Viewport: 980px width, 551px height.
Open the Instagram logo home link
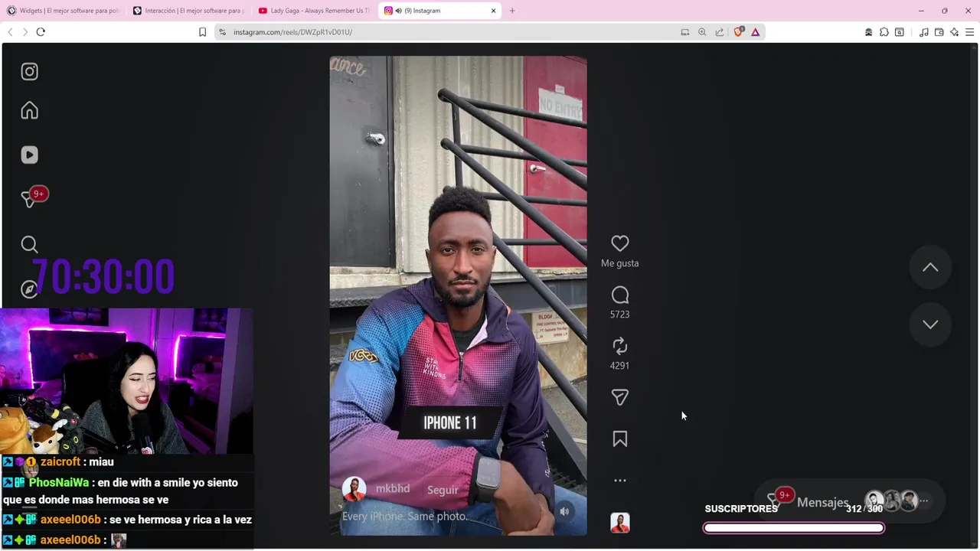coord(29,71)
